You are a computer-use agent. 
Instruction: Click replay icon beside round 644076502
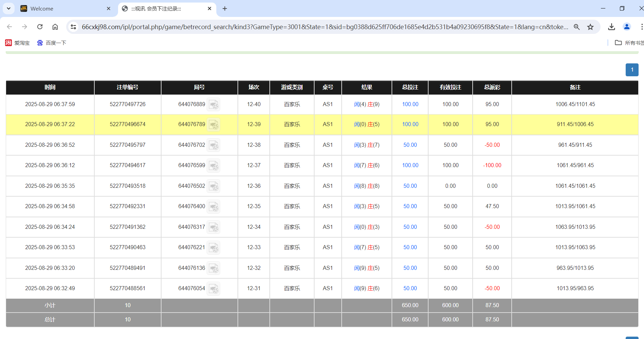(213, 186)
